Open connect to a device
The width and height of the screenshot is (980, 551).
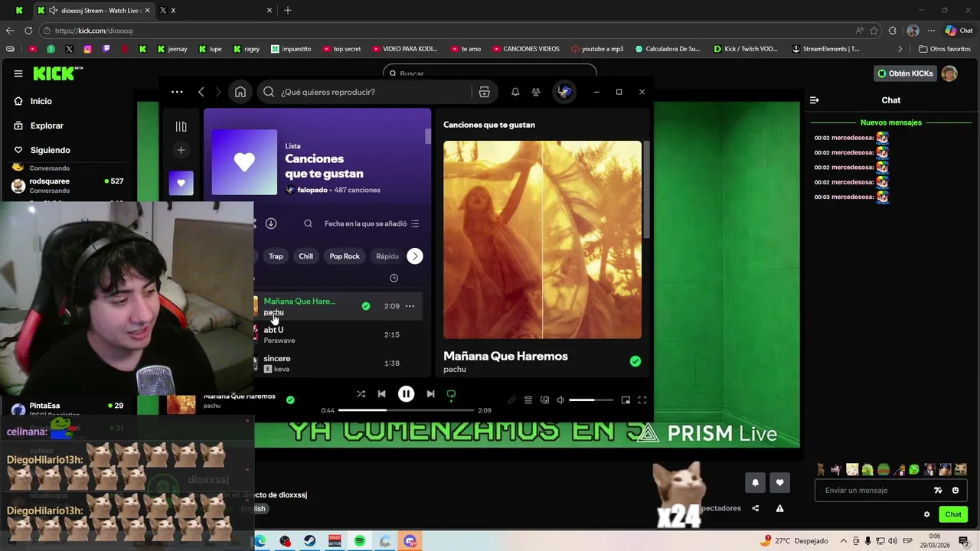(x=544, y=400)
